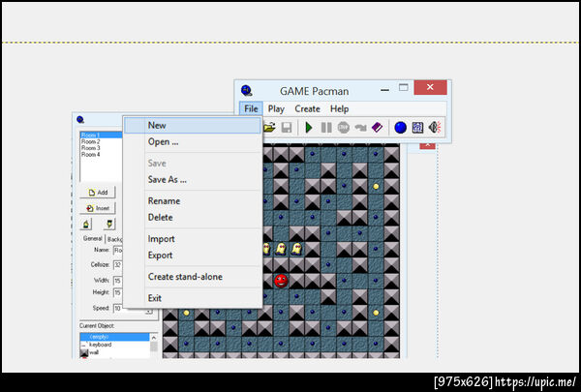Click the Height input field
The height and width of the screenshot is (392, 581).
point(118,292)
